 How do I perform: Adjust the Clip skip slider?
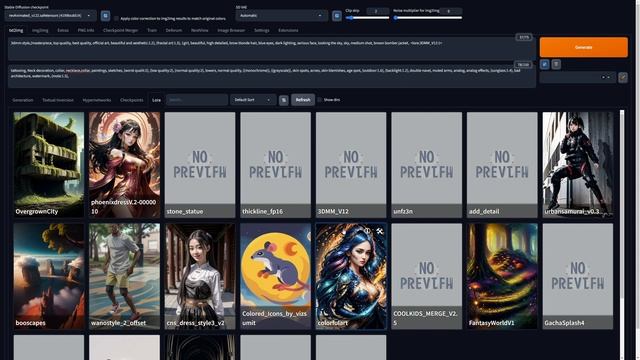[367, 18]
